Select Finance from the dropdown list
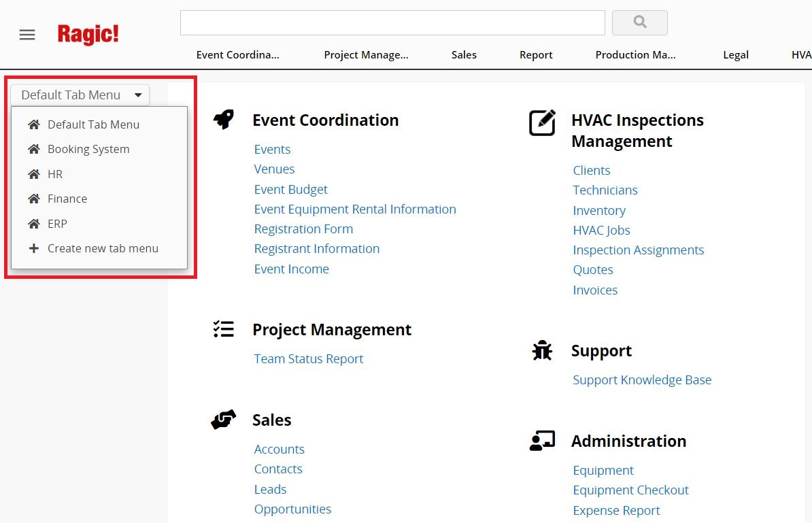The width and height of the screenshot is (812, 523). point(67,199)
